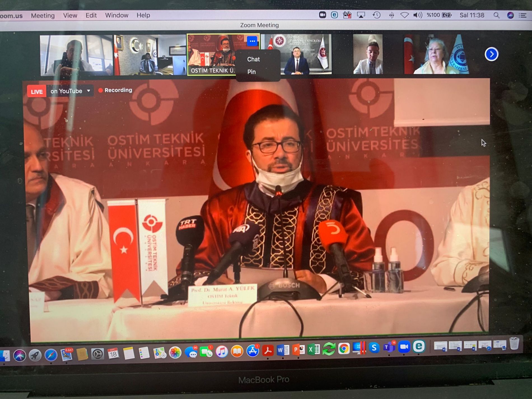
Task: Click the red LIVE badge
Action: click(x=37, y=92)
